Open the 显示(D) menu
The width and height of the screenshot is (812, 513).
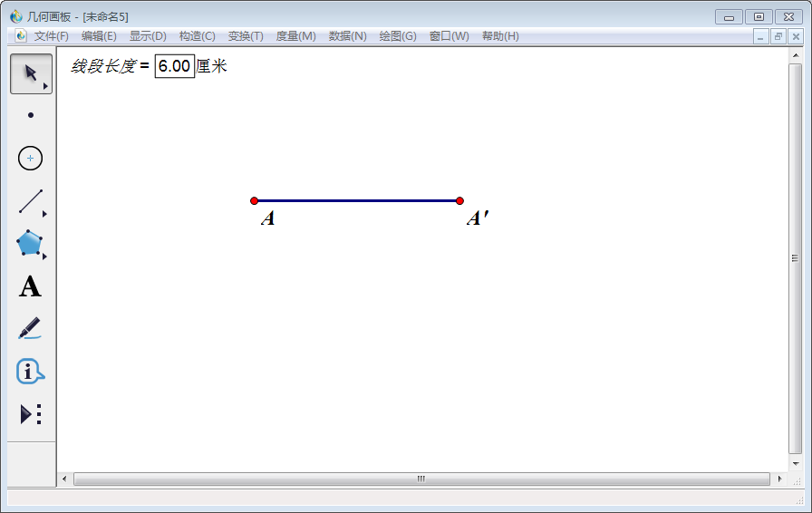pos(148,36)
